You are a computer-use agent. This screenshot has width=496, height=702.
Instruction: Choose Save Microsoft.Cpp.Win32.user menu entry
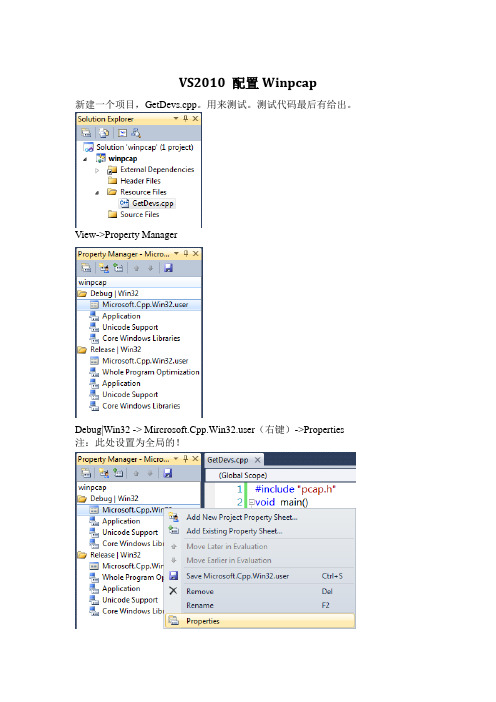[x=260, y=576]
